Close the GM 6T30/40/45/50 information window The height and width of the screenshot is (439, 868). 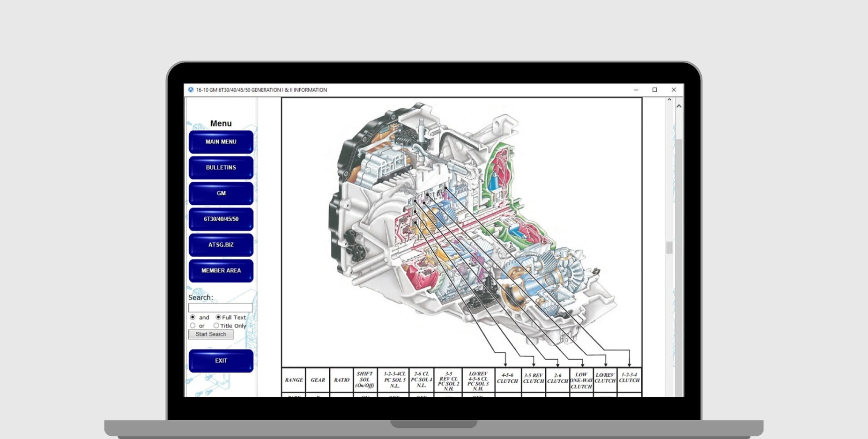pyautogui.click(x=674, y=90)
